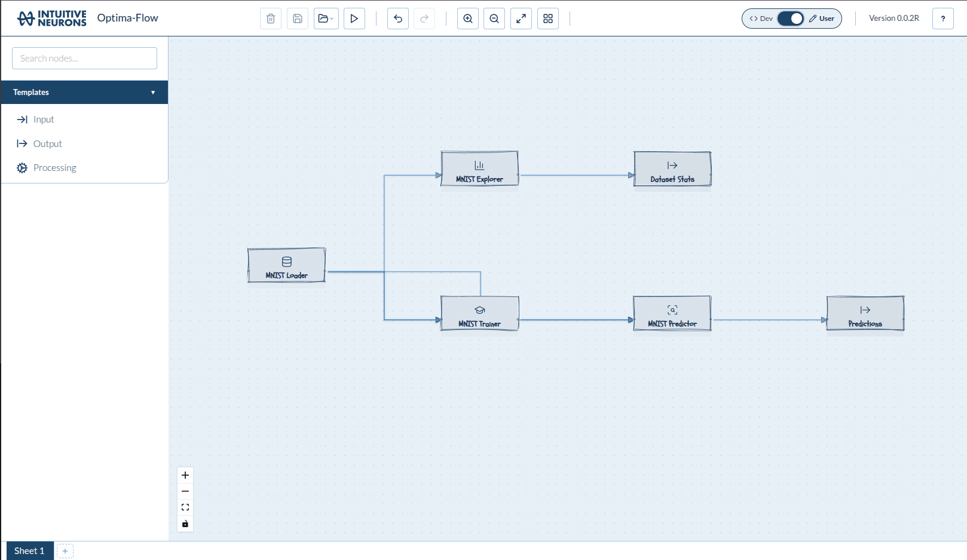Click the fullscreen expand arrows icon
Screen dimensions: 967x560
point(521,19)
